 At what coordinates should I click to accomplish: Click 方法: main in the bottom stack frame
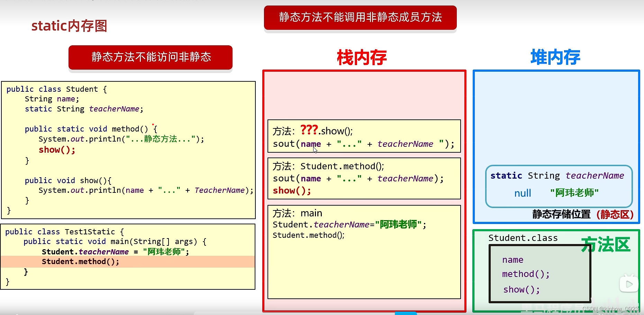coord(298,213)
